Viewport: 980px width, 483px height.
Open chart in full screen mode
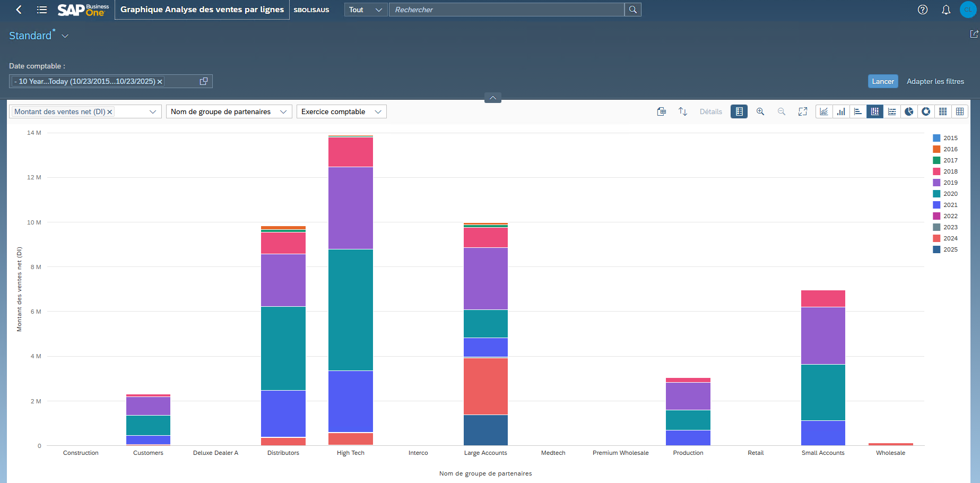(x=803, y=111)
